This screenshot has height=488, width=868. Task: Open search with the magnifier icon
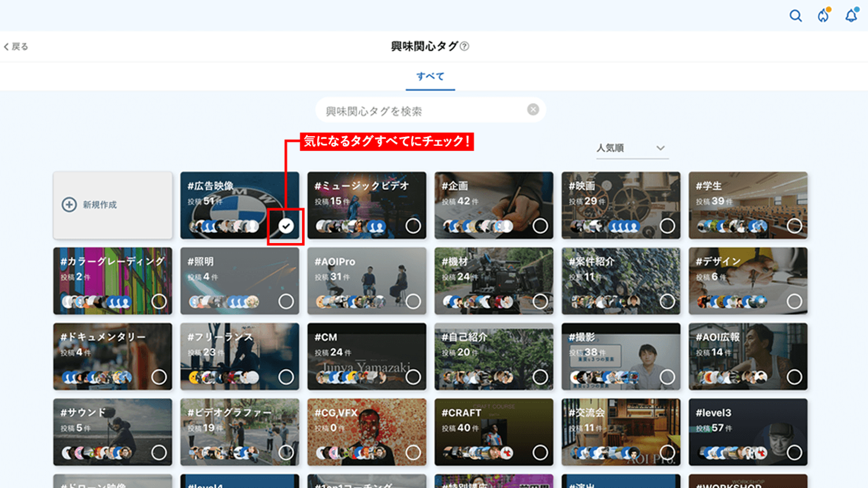click(796, 16)
